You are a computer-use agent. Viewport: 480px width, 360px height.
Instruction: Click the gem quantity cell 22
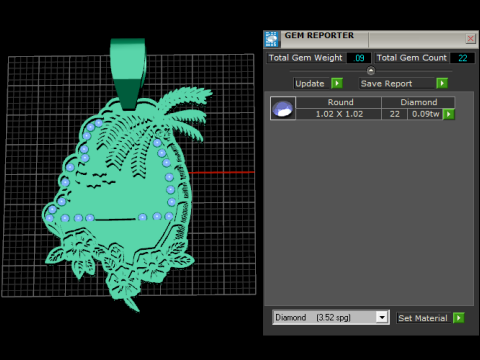click(x=394, y=114)
